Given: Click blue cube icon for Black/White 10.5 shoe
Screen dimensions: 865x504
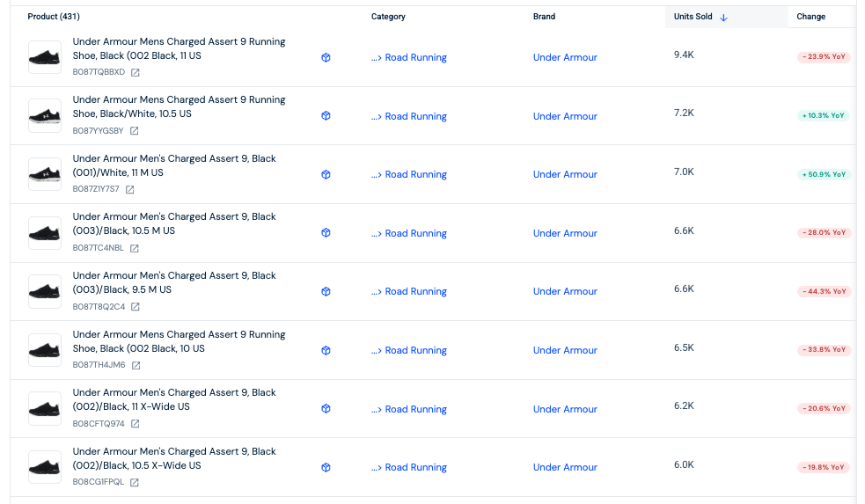Looking at the screenshot, I should click(x=326, y=116).
